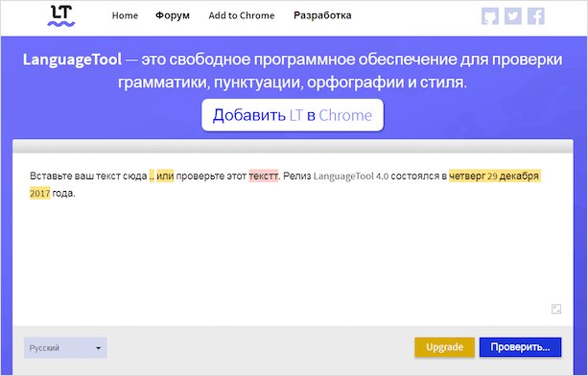Image resolution: width=588 pixels, height=376 pixels.
Task: Click LanguageTool in the headline
Action: (72, 59)
